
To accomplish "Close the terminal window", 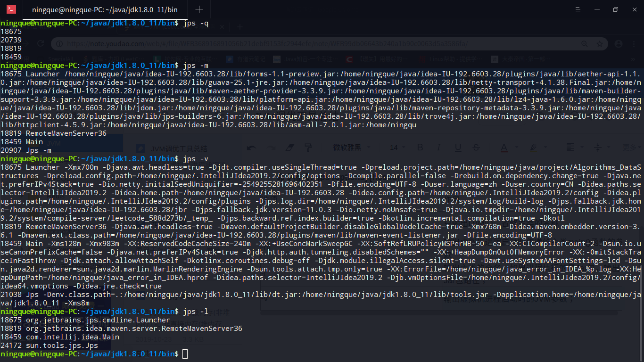I will pyautogui.click(x=634, y=9).
